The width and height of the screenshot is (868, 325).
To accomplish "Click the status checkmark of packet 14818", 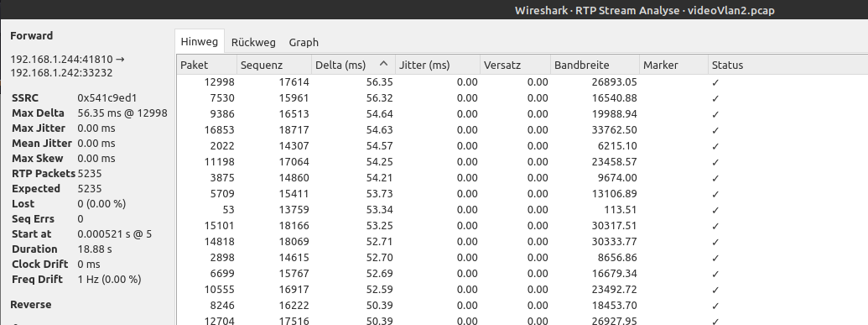I will (x=715, y=243).
